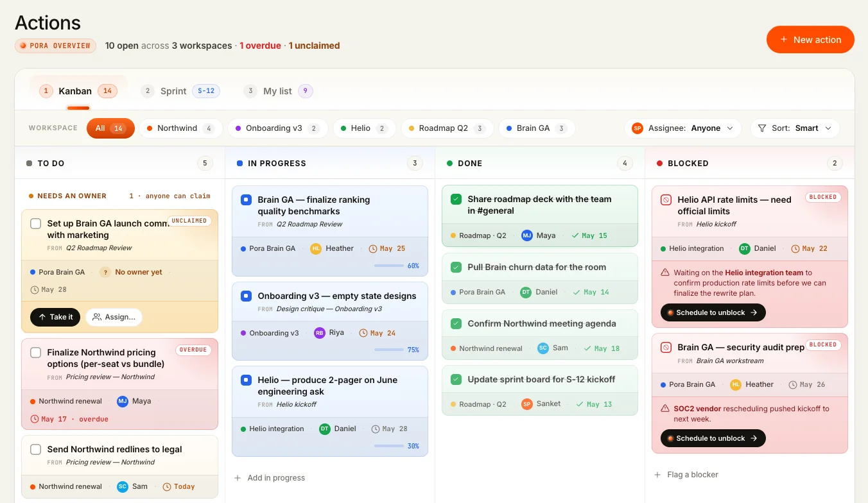This screenshot has width=868, height=503.
Task: Click the plus icon next to Add in progress
Action: 238,478
